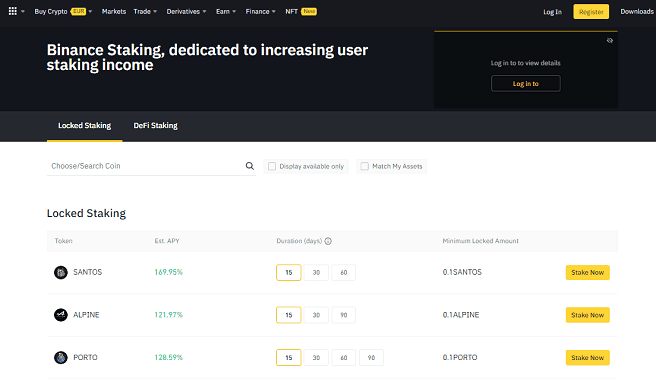Viewport: 656px width, 382px height.
Task: Click the yellow Register button
Action: 591,12
